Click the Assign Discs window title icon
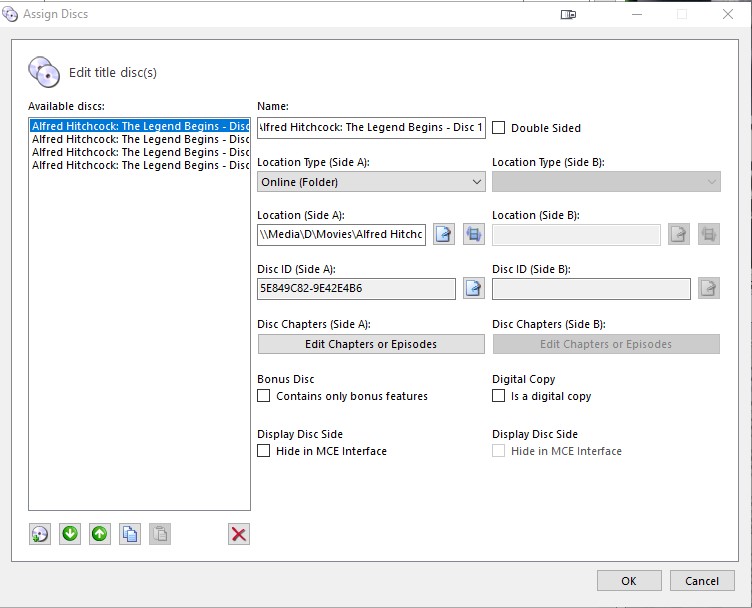752x608 pixels. coord(10,14)
